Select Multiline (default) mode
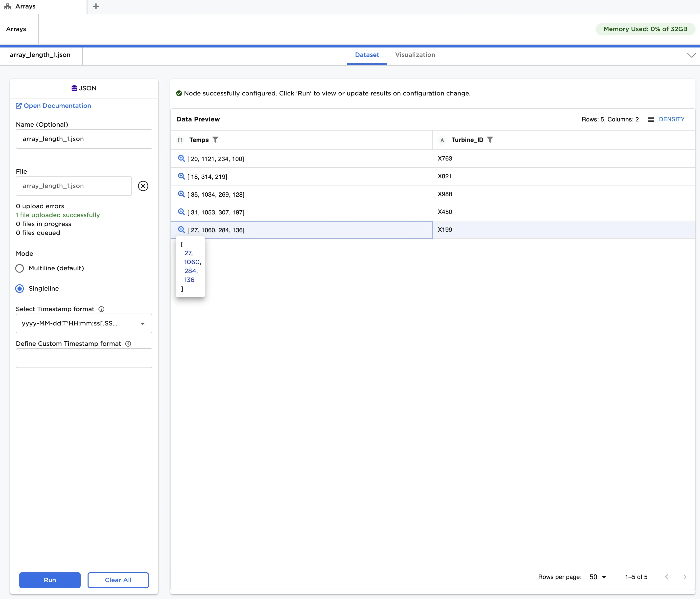The width and height of the screenshot is (700, 599). [20, 268]
